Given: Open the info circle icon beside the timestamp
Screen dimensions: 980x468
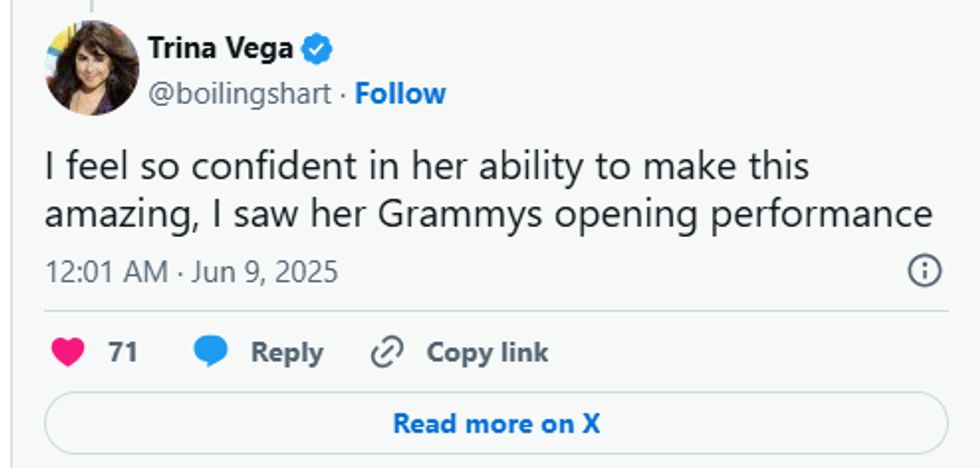Looking at the screenshot, I should 924,271.
